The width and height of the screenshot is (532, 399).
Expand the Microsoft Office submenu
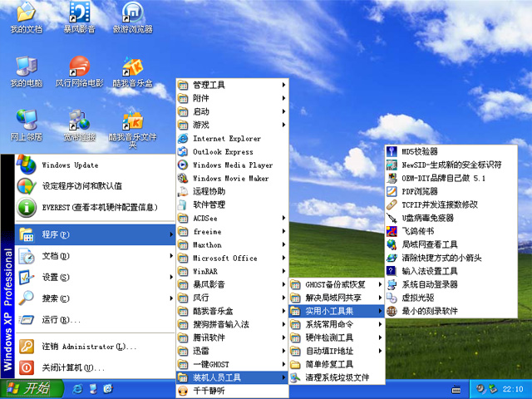[x=224, y=259]
